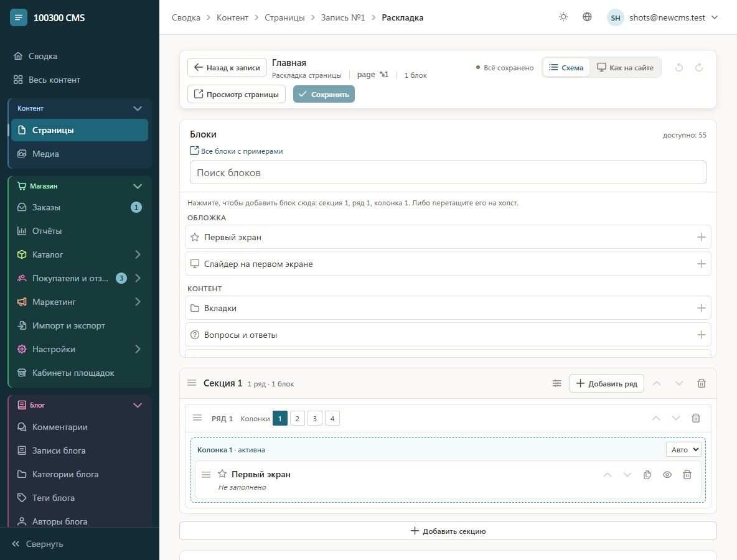Go to Медиа in sidebar

coord(80,154)
